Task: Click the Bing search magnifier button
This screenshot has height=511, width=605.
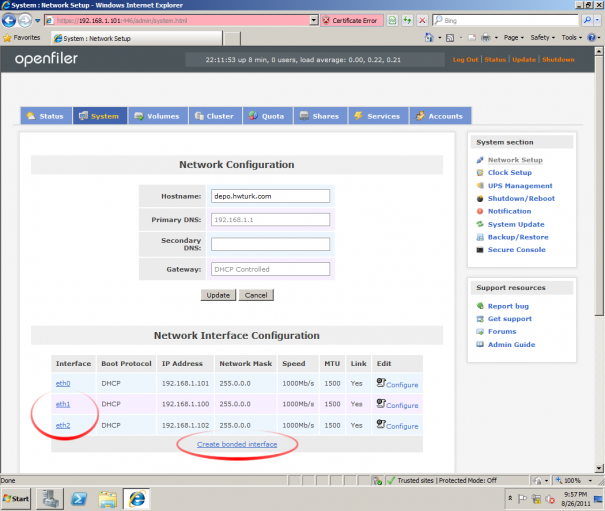Action: tap(587, 20)
